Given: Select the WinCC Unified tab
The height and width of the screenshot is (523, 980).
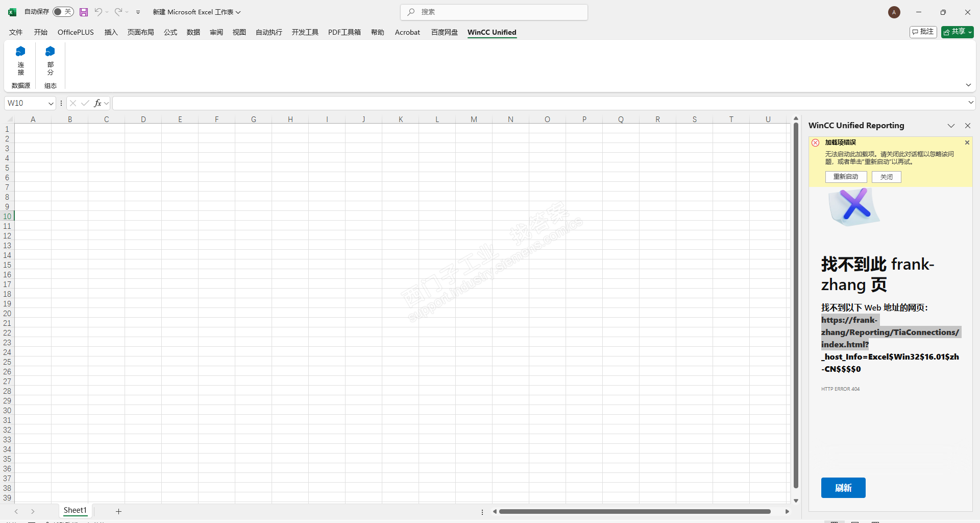Looking at the screenshot, I should pyautogui.click(x=492, y=32).
